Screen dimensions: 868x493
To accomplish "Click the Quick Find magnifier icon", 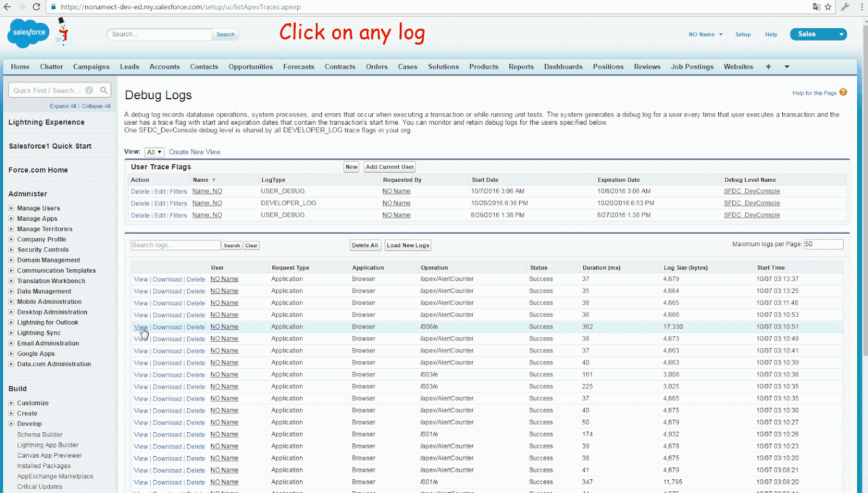I will coord(104,91).
